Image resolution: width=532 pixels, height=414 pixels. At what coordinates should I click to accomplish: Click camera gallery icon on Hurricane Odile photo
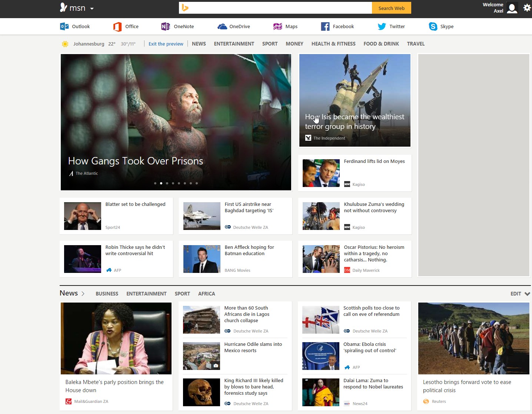click(x=216, y=365)
